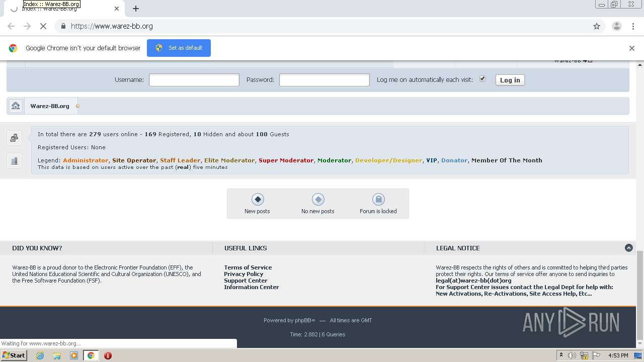Click the address bar URL
The height and width of the screenshot is (362, 644).
[112, 26]
